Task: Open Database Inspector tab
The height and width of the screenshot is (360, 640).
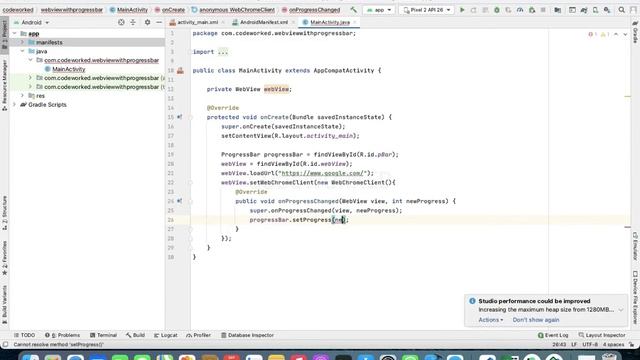Action: tap(247, 335)
